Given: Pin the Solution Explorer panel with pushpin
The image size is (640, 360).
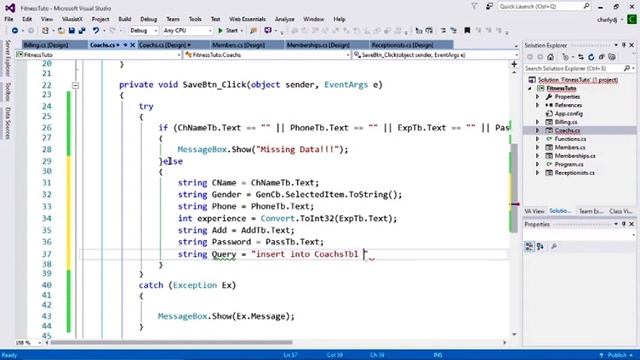Looking at the screenshot, I should coord(624,45).
